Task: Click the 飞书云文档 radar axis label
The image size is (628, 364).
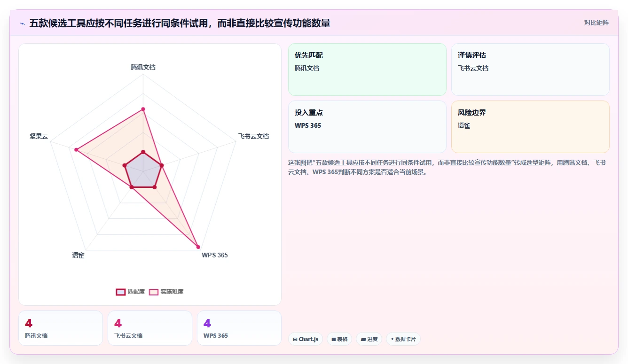Action: coord(253,136)
